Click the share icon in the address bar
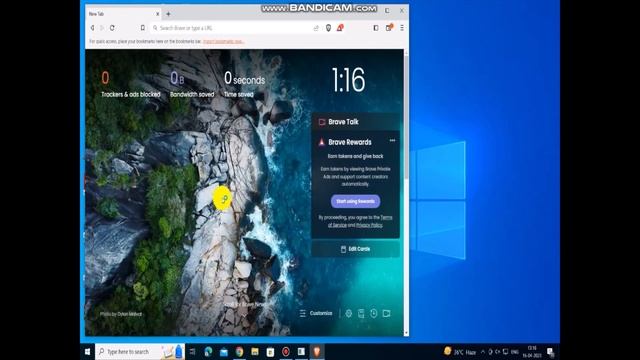This screenshot has height=360, width=640. (x=316, y=28)
